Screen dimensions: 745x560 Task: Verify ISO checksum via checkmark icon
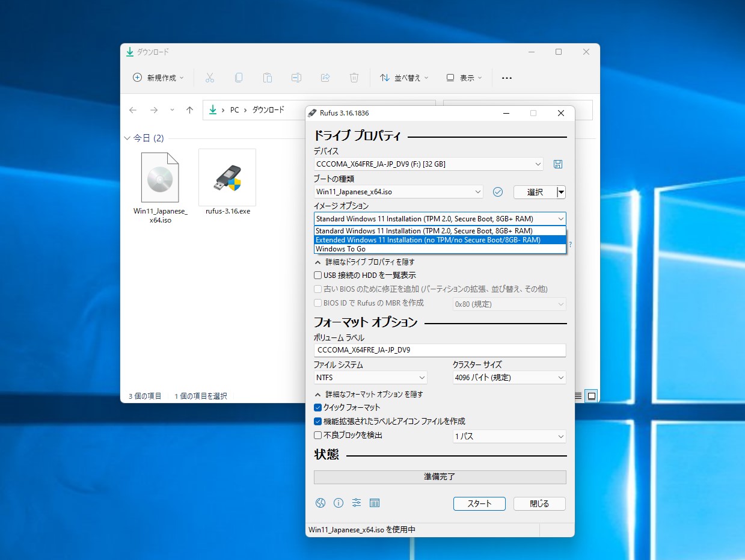pos(498,191)
